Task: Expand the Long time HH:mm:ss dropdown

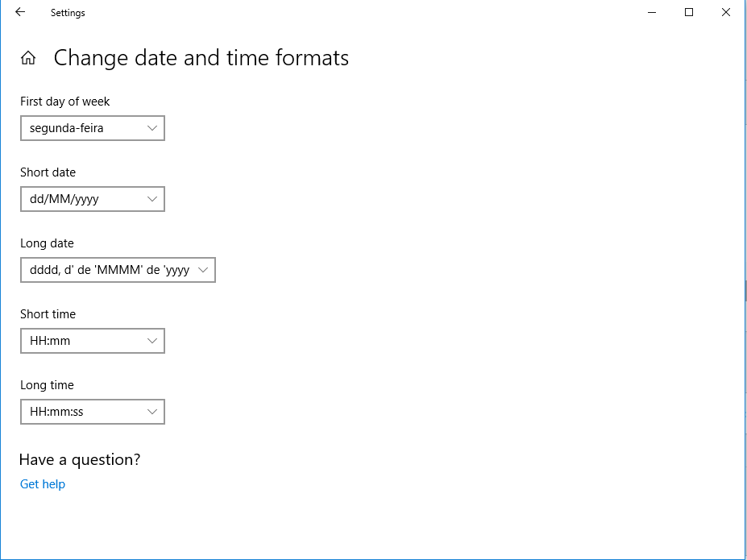Action: pyautogui.click(x=93, y=412)
